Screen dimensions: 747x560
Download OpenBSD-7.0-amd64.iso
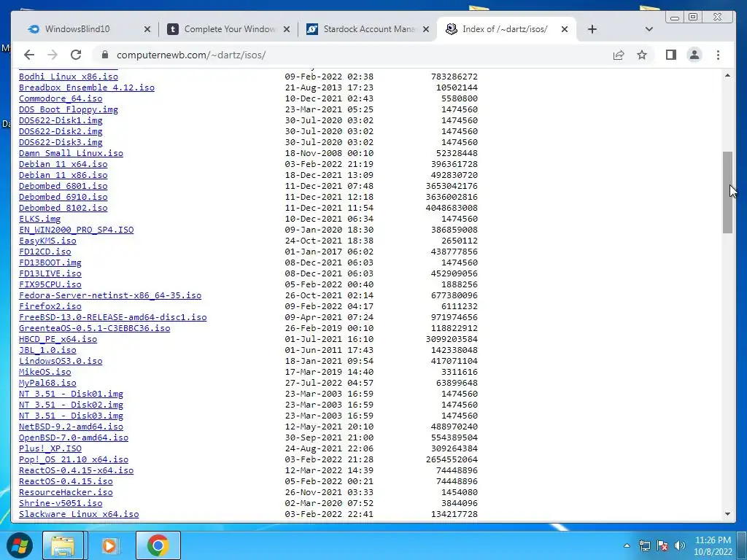tap(74, 437)
